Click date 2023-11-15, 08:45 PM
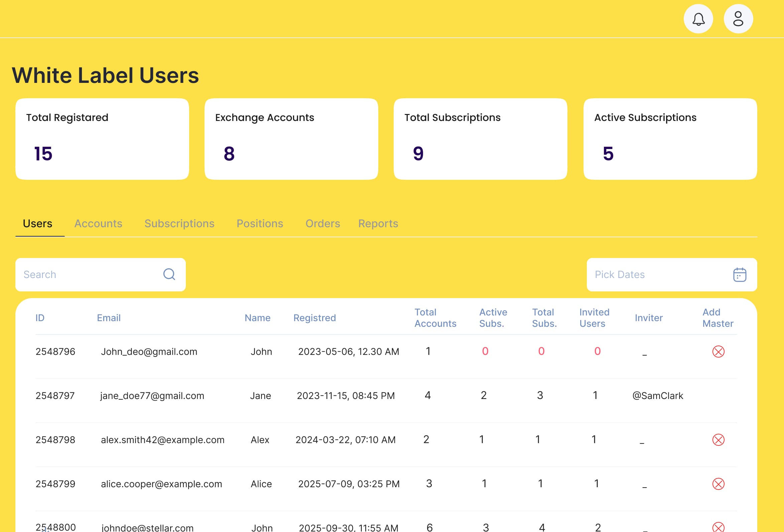Viewport: 784px width, 532px height. click(x=346, y=396)
